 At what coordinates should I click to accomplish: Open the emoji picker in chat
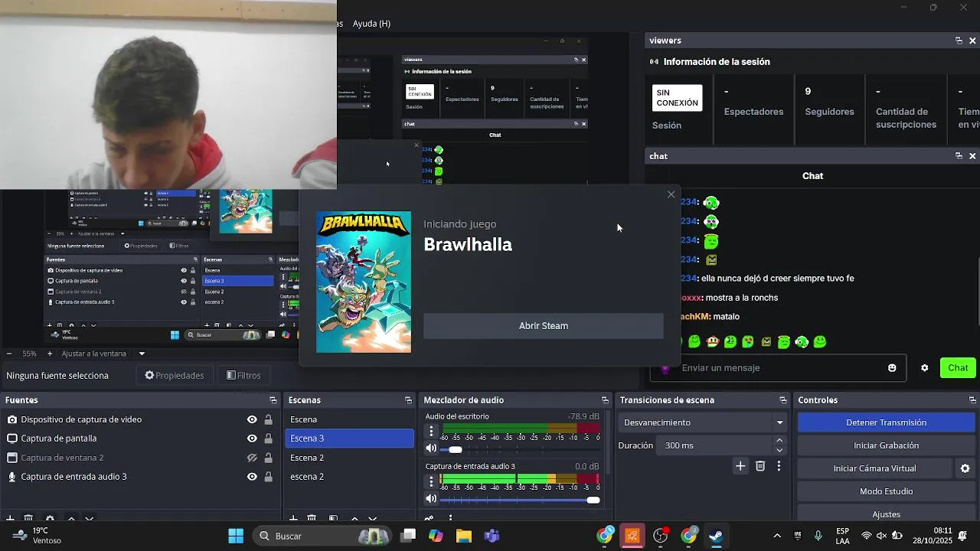892,368
